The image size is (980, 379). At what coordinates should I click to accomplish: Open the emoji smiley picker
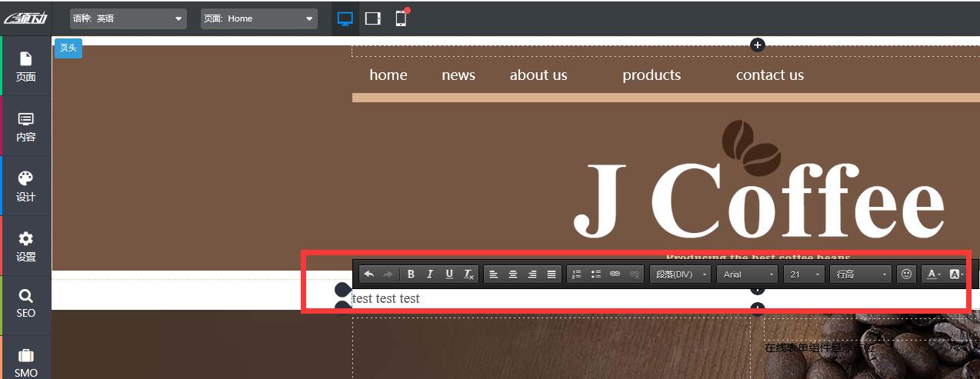coord(907,274)
